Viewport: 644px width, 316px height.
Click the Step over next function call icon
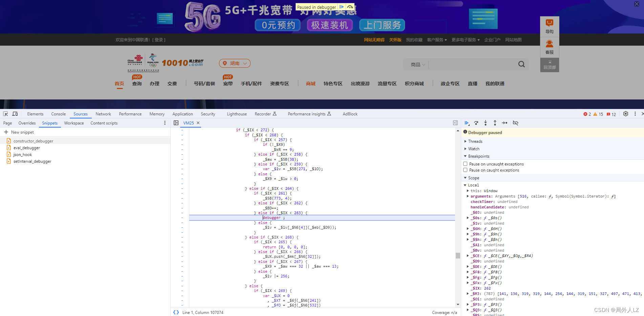point(476,123)
